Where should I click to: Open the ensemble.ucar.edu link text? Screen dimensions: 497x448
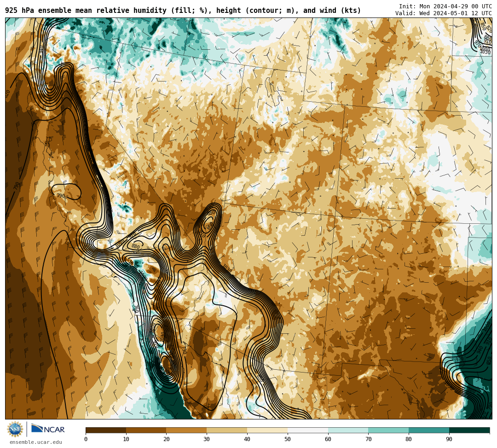click(36, 442)
